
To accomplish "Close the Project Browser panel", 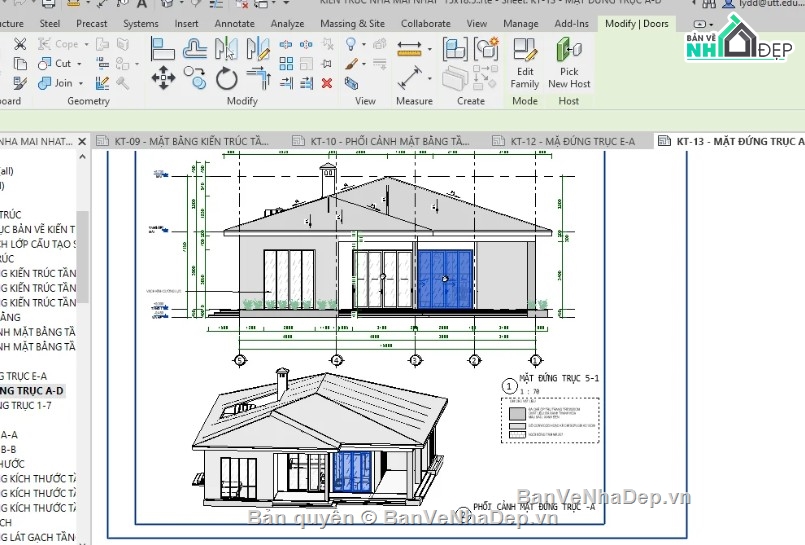I will pos(82,141).
